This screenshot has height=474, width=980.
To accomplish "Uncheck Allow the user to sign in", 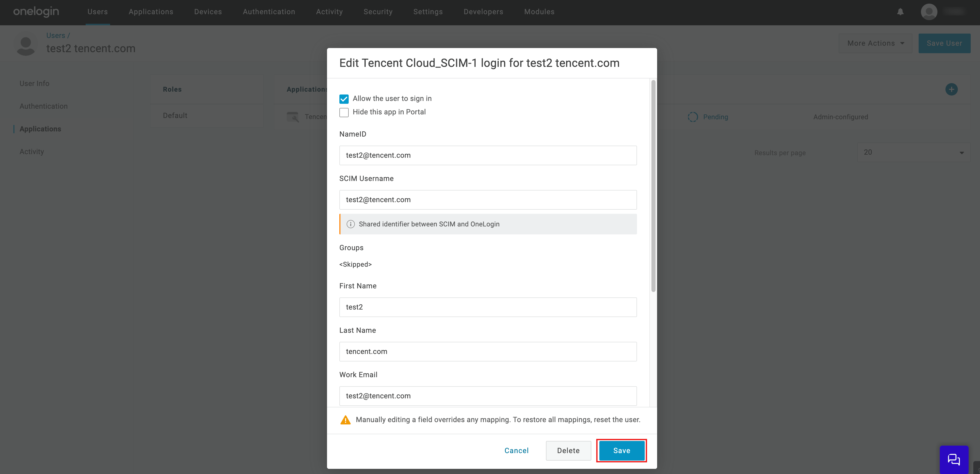I will [x=344, y=99].
